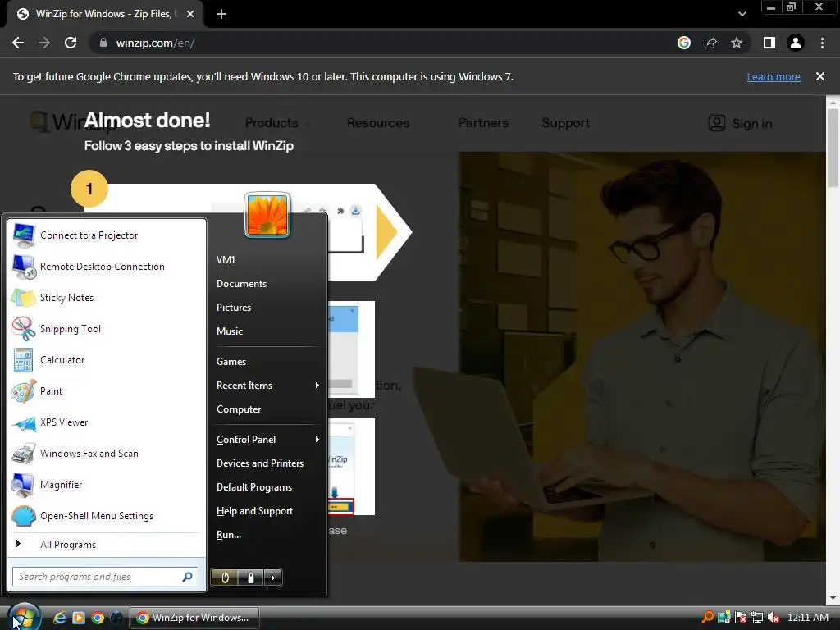Toggle Chrome side panel
This screenshot has width=840, height=630.
pyautogui.click(x=769, y=43)
